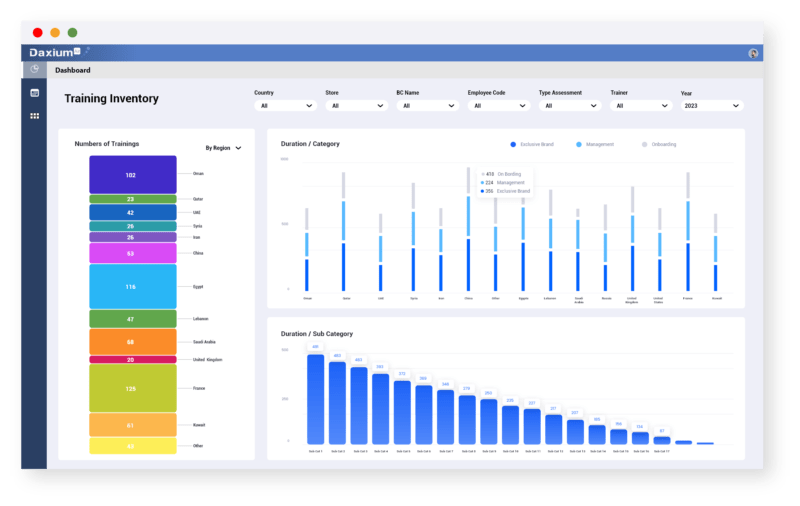The width and height of the screenshot is (800, 506).
Task: Open the By Region dropdown
Action: click(223, 148)
